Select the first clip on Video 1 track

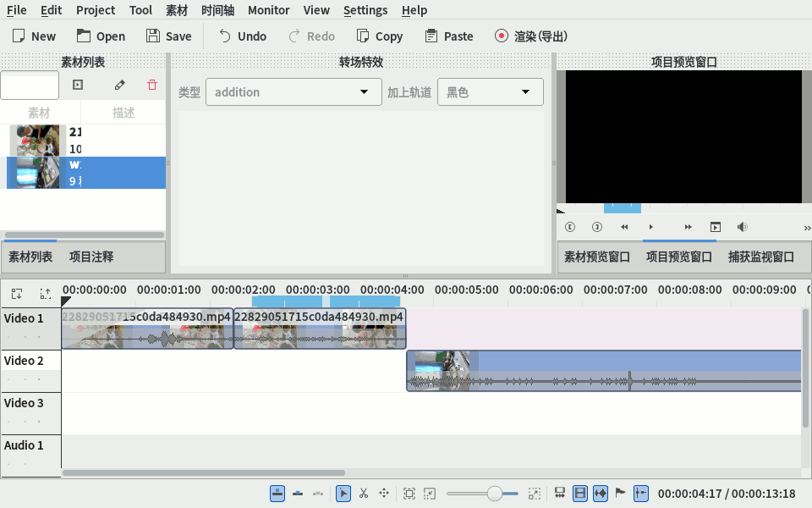[x=147, y=329]
